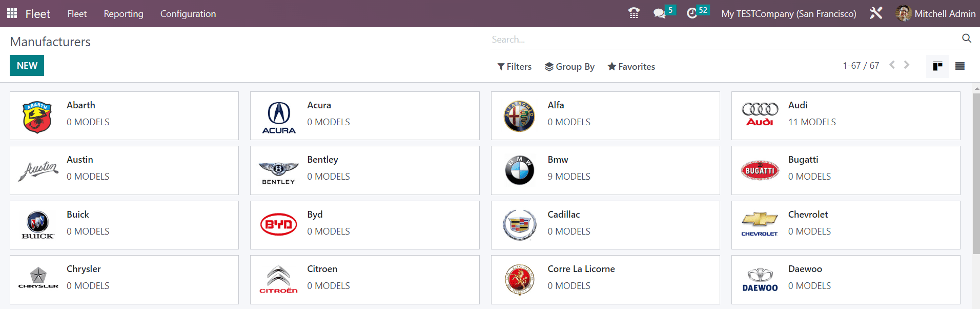This screenshot has height=309, width=980.
Task: Click Mitchell Admin avatar picture
Action: (903, 13)
